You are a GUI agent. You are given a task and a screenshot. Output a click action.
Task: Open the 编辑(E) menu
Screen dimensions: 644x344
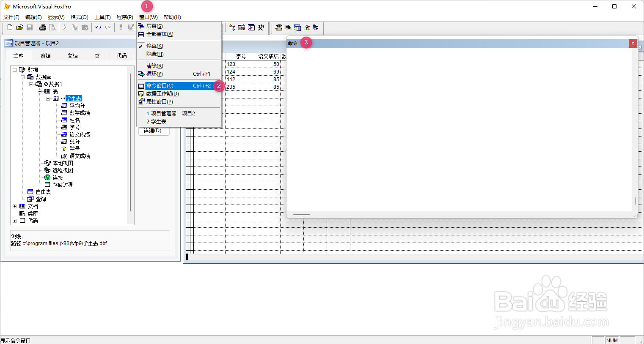pos(33,17)
